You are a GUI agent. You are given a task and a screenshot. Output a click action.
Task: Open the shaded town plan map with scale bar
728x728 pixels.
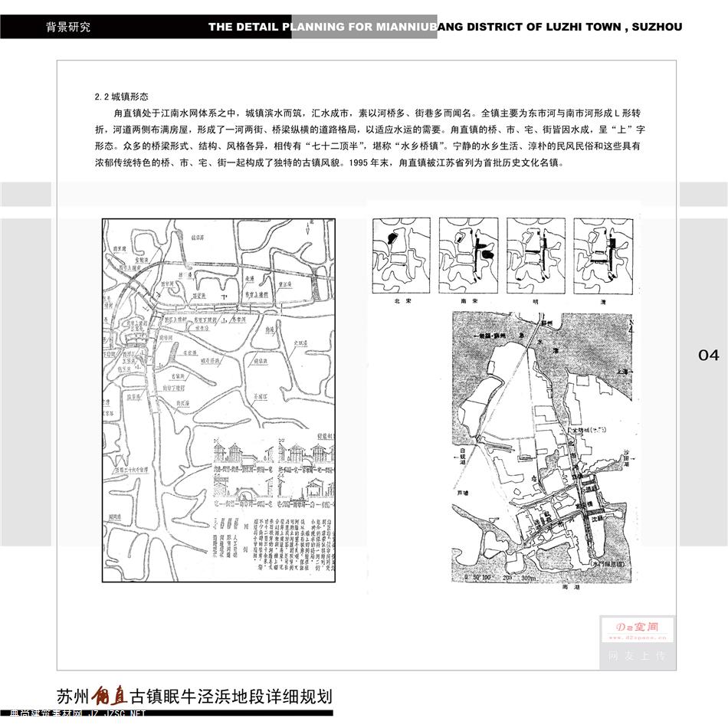(x=543, y=448)
